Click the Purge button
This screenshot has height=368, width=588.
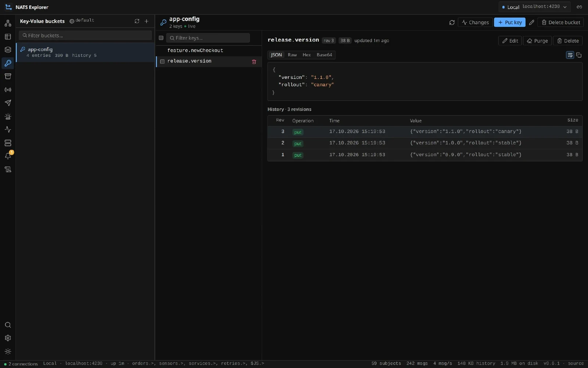tap(537, 41)
